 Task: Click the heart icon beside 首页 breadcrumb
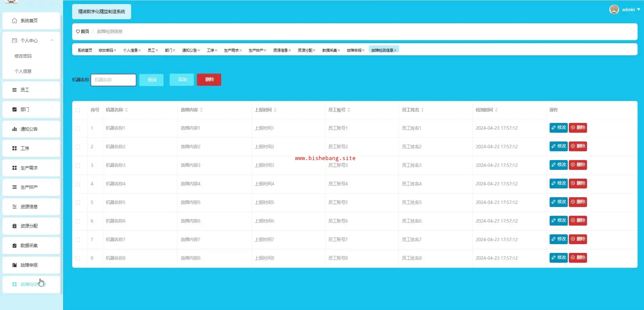click(78, 31)
